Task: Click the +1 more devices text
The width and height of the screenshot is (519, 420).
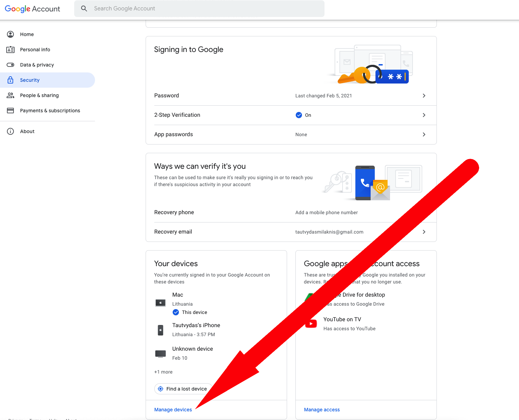Action: click(x=163, y=372)
